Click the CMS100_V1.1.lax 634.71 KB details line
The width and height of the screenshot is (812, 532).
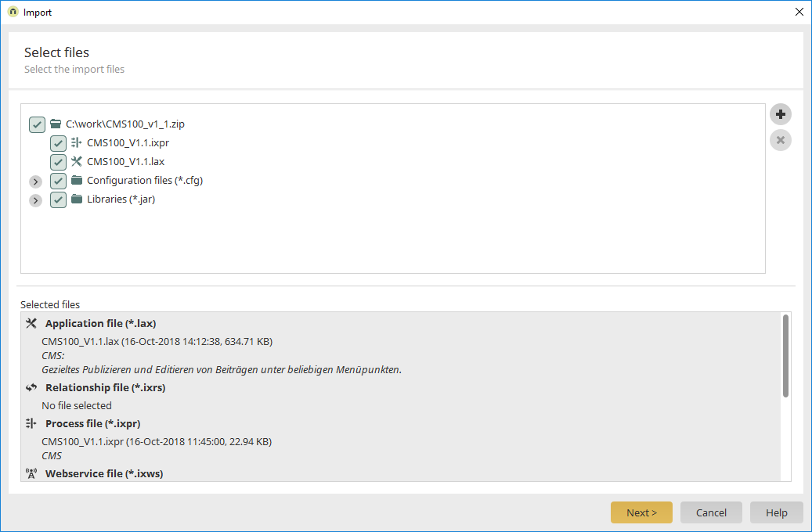coord(157,342)
